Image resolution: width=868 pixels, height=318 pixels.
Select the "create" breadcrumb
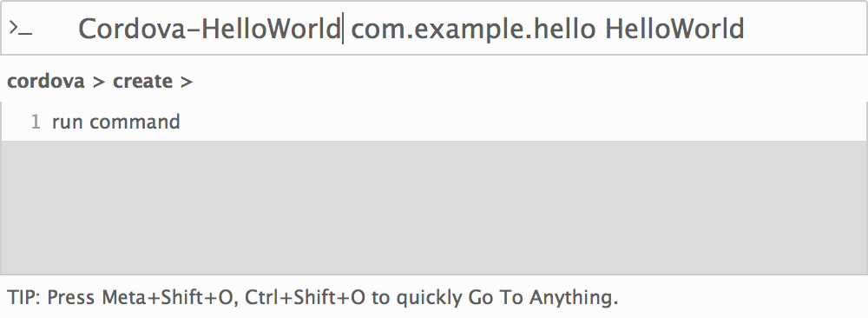[x=143, y=82]
